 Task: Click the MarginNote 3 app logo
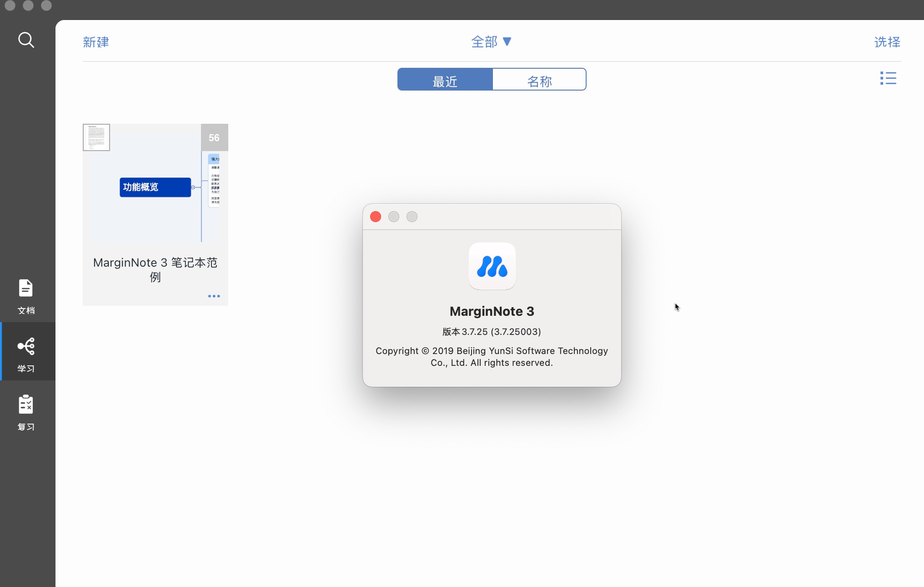[x=492, y=266]
